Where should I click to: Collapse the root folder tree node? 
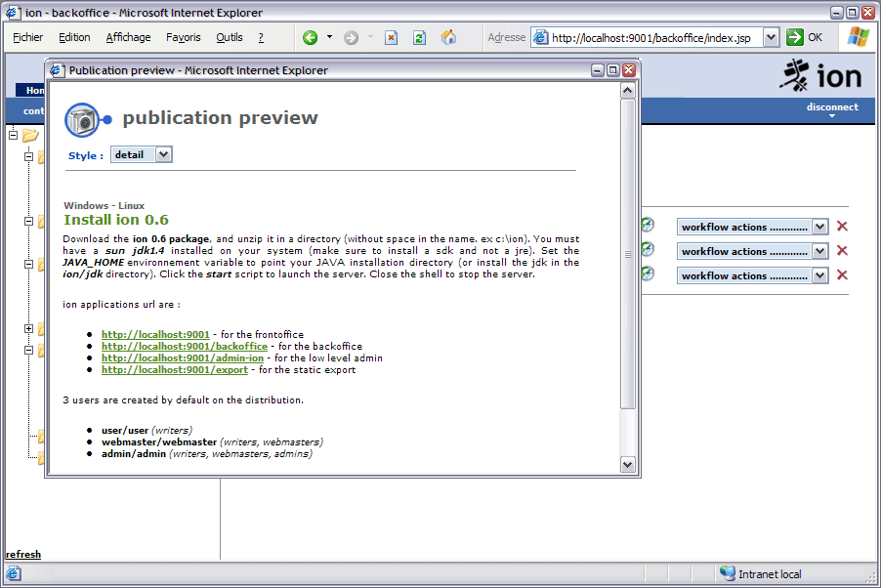(x=14, y=135)
